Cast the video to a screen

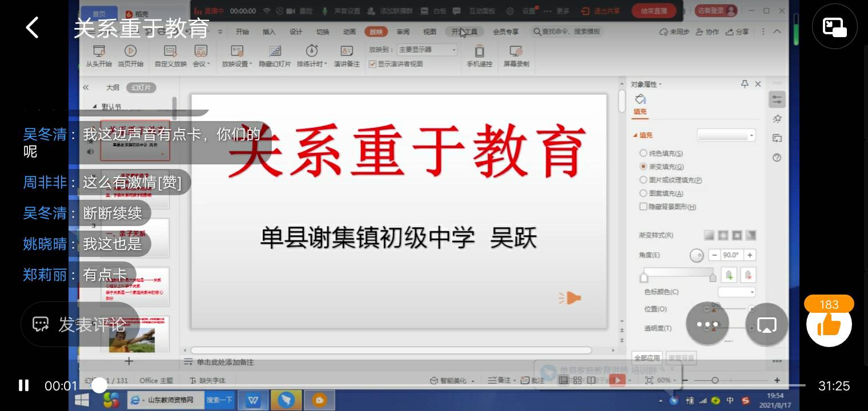[x=766, y=324]
